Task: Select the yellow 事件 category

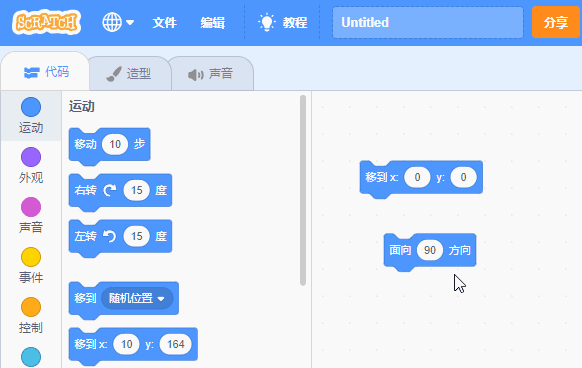Action: click(31, 265)
